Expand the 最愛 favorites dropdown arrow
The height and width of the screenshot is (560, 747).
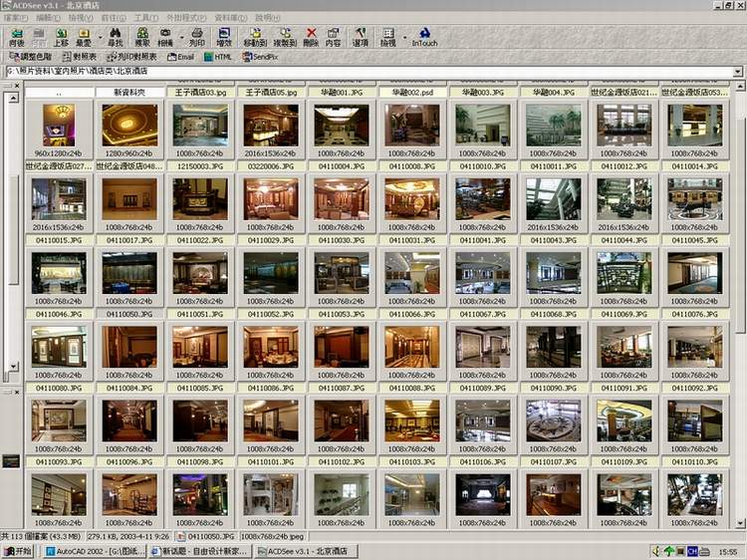pyautogui.click(x=100, y=37)
